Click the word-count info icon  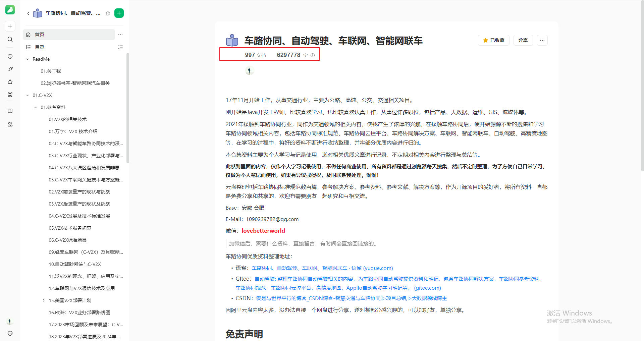coord(313,55)
